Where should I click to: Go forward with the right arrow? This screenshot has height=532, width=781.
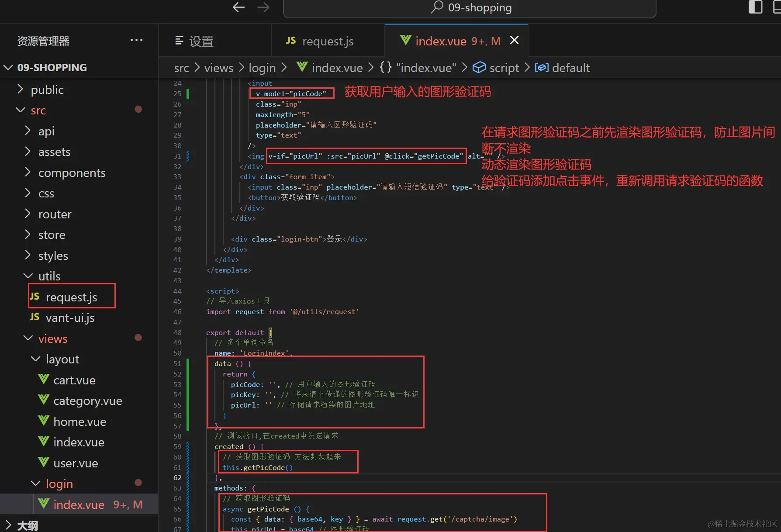point(263,7)
